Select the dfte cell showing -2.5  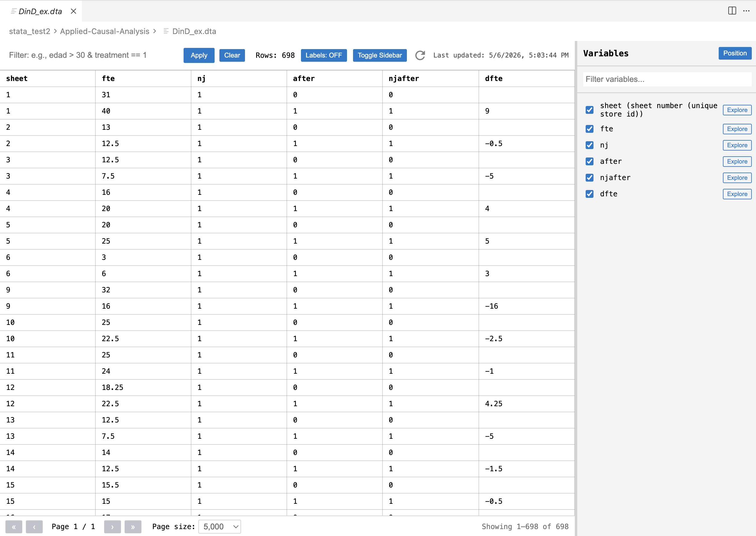[526, 339]
